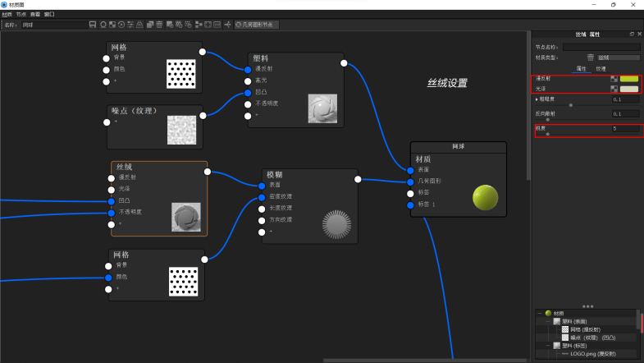Click the 密度纹理 input socket on 模糊 node
The image size is (644, 363).
262,197
